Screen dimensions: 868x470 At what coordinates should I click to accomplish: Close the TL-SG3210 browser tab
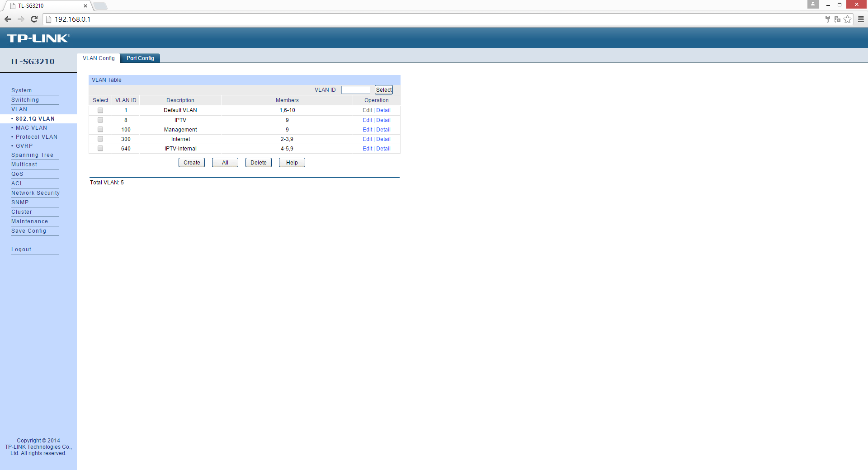coord(85,6)
